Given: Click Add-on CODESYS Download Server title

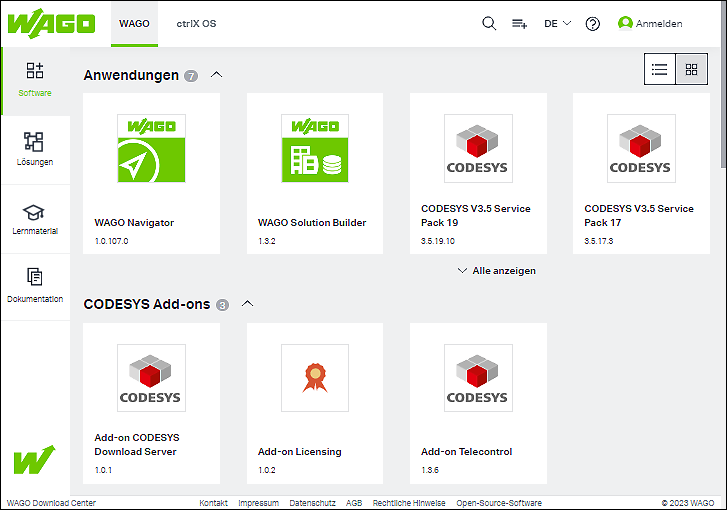Looking at the screenshot, I should click(x=137, y=445).
